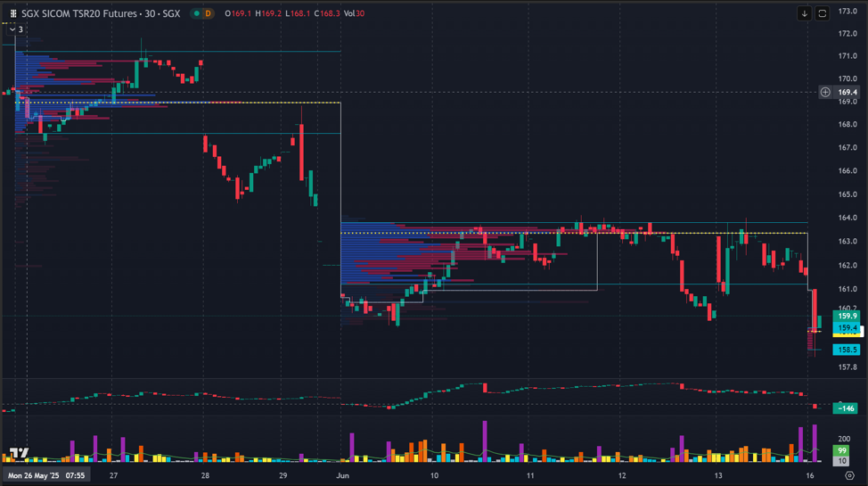This screenshot has height=486, width=868.
Task: Click the TradingView logo watermark button
Action: tap(20, 453)
